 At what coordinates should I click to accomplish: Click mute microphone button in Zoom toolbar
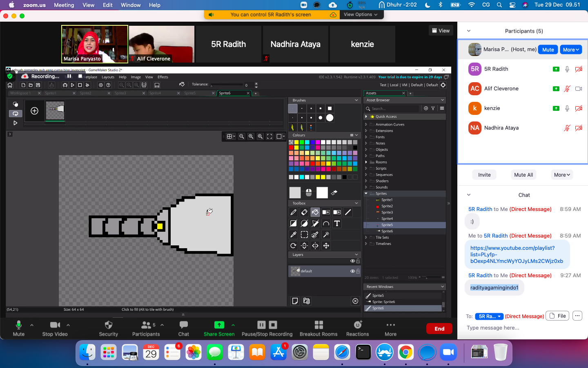18,328
